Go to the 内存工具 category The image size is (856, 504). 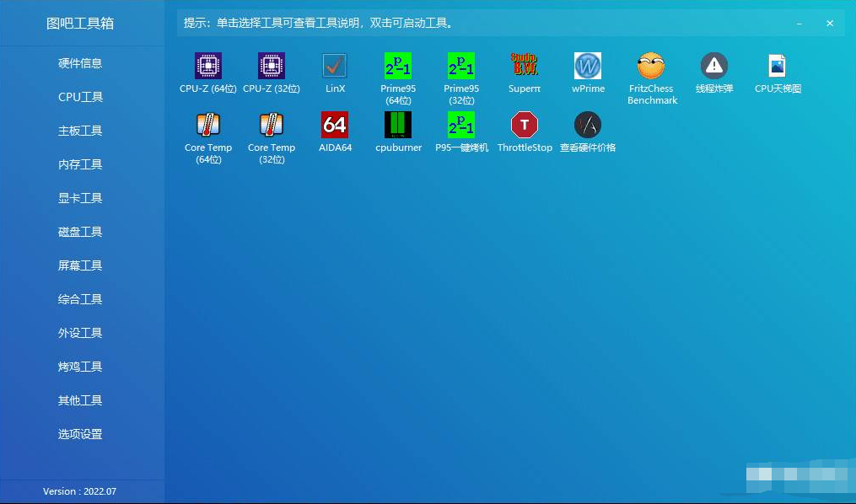(80, 164)
